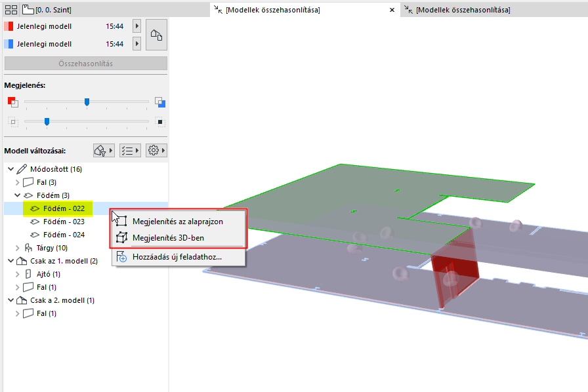Click the slab icon beside Födém - 023
The height and width of the screenshot is (392, 588).
click(35, 222)
